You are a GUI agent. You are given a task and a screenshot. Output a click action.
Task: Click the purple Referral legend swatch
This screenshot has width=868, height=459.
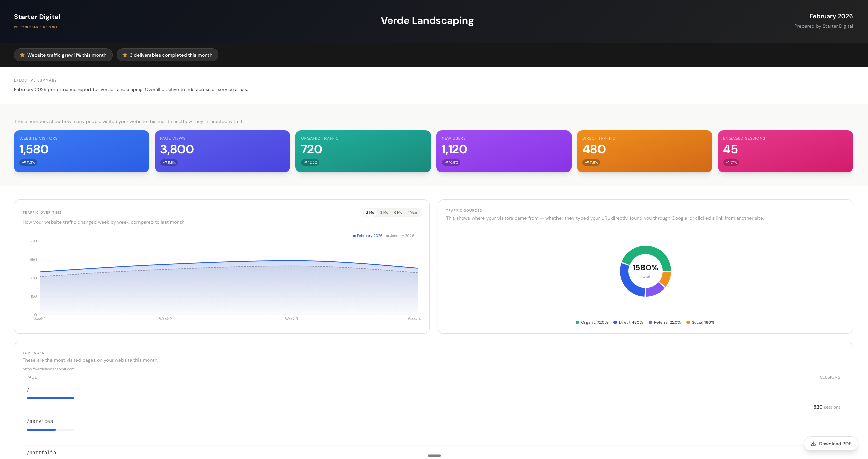650,322
